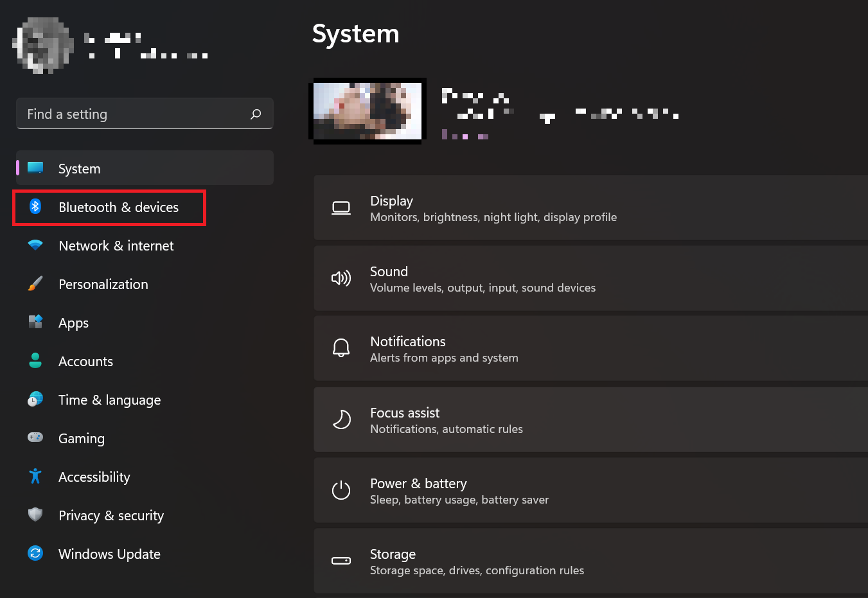Click 'Alerts from apps and system' text

click(444, 358)
